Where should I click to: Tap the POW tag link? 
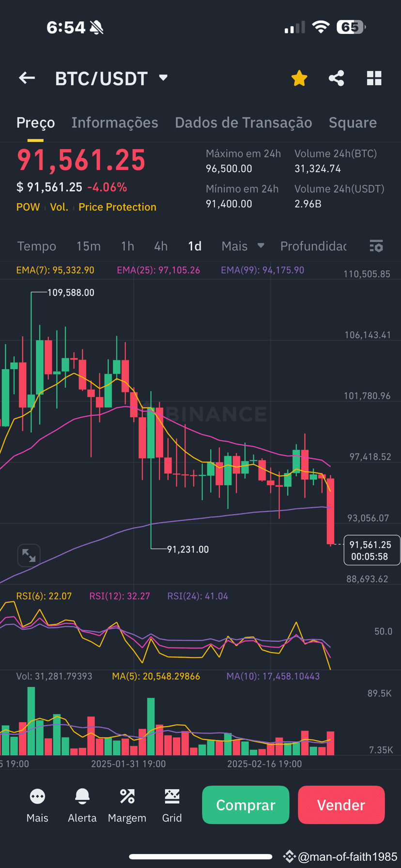[28, 207]
